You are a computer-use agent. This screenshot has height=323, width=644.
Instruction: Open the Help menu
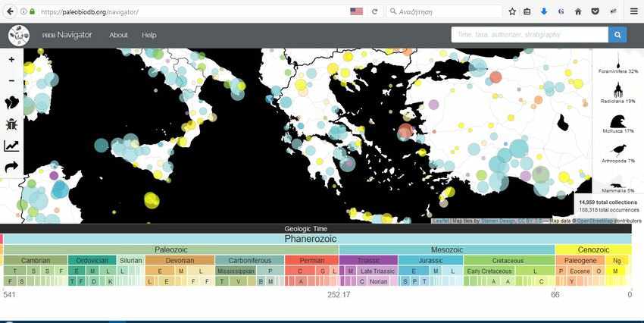pyautogui.click(x=149, y=35)
